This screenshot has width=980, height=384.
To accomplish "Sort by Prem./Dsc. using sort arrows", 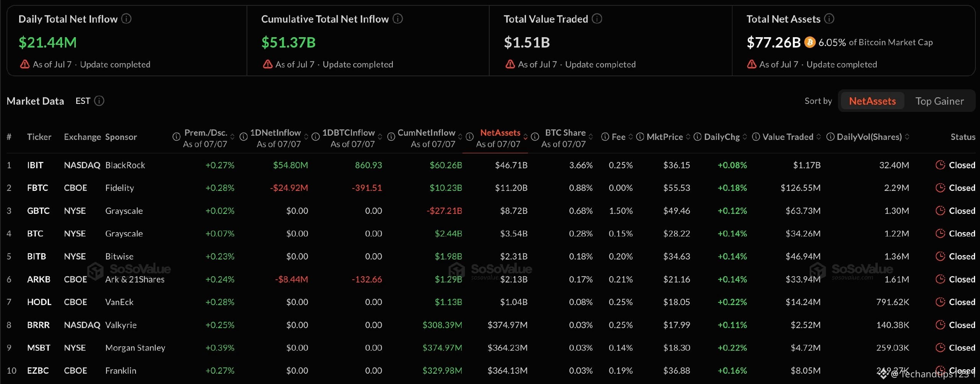I will click(x=232, y=137).
